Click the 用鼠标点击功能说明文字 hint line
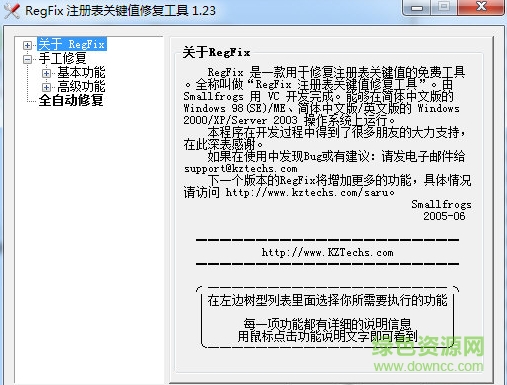The height and width of the screenshot is (385, 507). (327, 336)
